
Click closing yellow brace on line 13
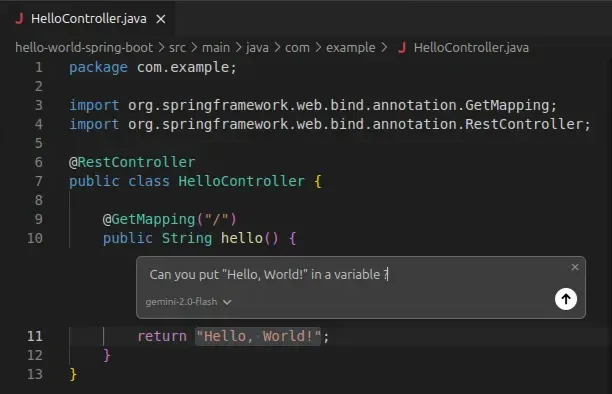pyautogui.click(x=73, y=374)
